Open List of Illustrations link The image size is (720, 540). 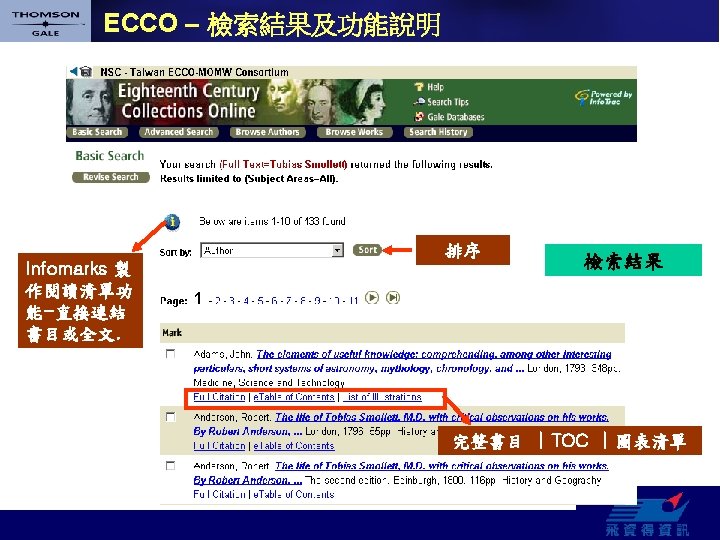pyautogui.click(x=382, y=397)
